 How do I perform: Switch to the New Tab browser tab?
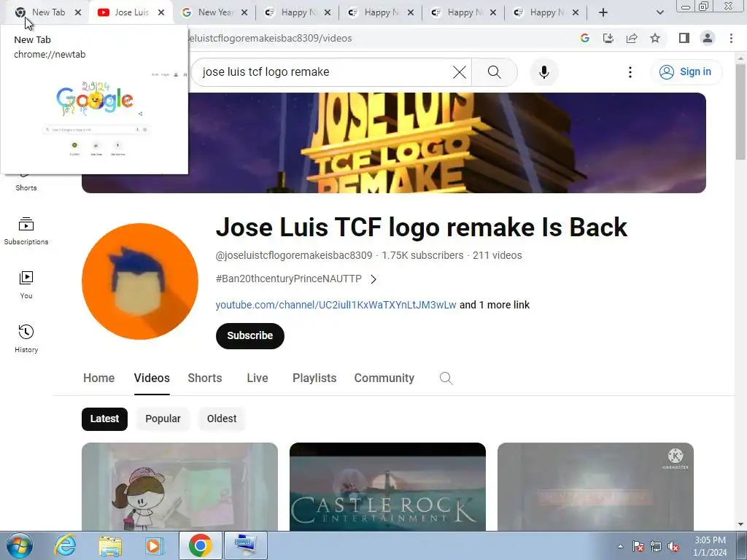[48, 12]
